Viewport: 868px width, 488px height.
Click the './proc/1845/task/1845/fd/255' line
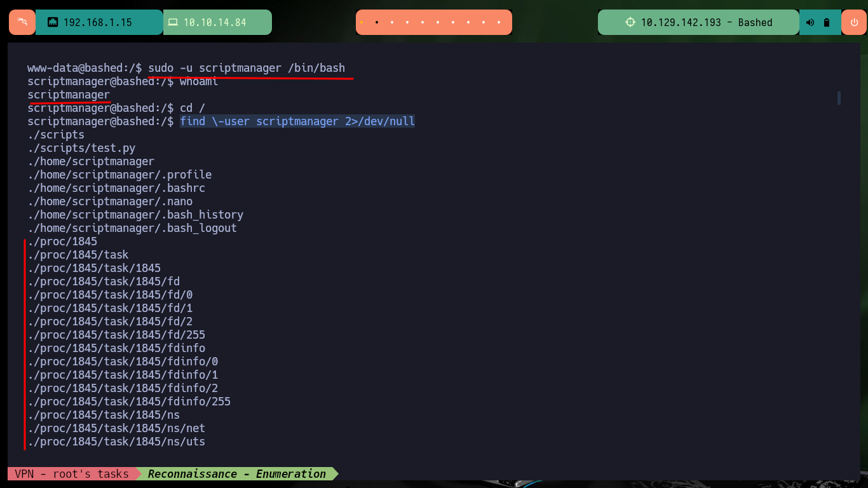click(116, 335)
